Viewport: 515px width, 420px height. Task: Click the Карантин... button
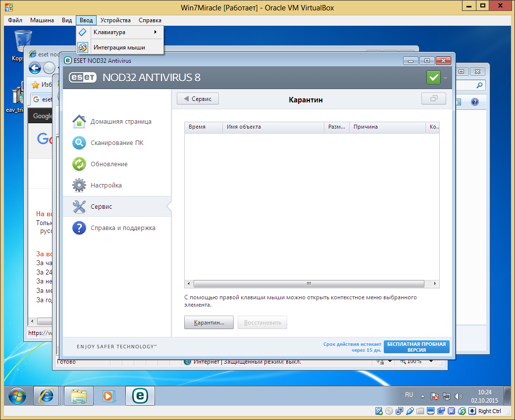(x=209, y=322)
